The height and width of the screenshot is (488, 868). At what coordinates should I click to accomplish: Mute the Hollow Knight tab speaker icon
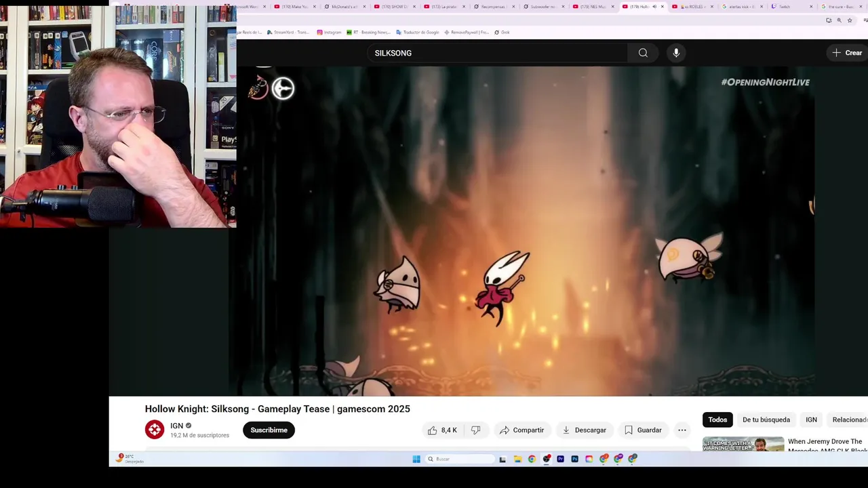click(x=654, y=7)
